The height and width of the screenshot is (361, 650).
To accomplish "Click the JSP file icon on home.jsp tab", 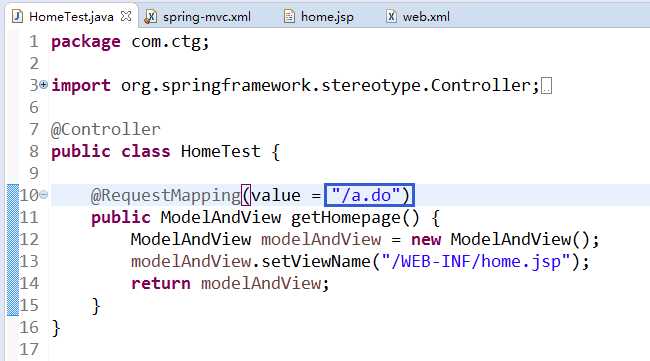I will pyautogui.click(x=289, y=17).
